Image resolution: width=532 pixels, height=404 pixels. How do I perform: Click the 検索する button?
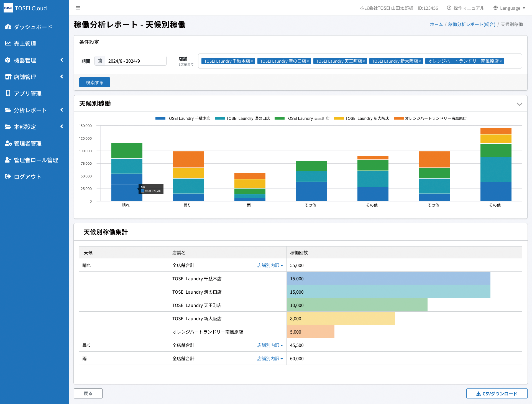[x=95, y=82]
